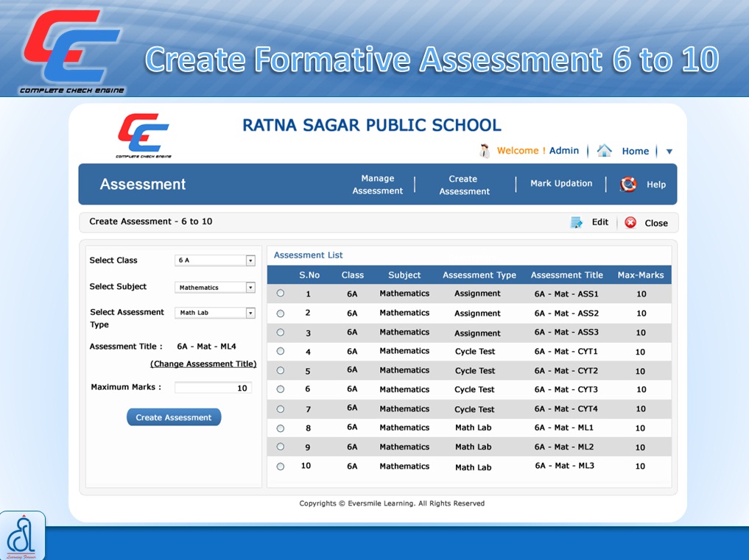Select radio button for 6A - Mat - ML2
Screen dimensions: 749x560
coord(281,447)
